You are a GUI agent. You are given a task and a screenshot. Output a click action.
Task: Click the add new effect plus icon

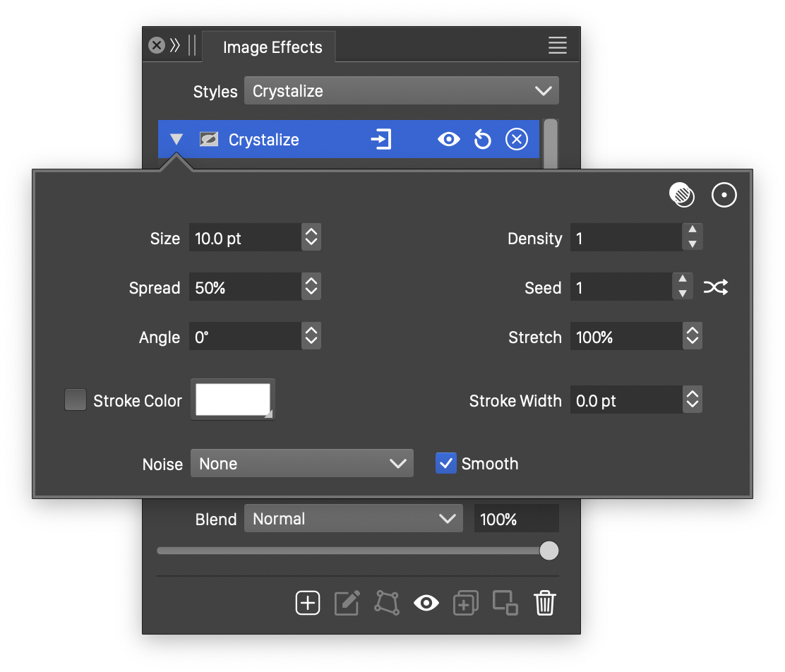click(x=308, y=603)
